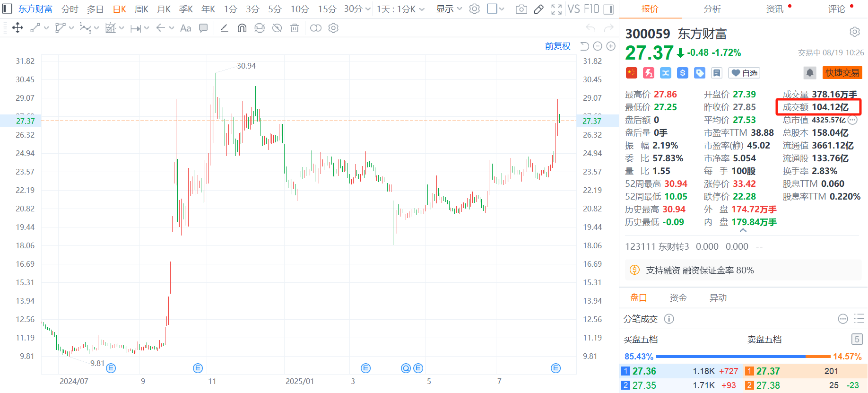Expand market cap more-info ellipsis
Viewport: 868px width, 393px height.
(x=852, y=120)
